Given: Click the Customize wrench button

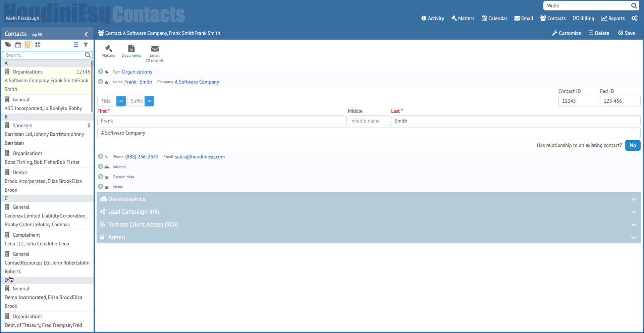Looking at the screenshot, I should click(x=567, y=33).
